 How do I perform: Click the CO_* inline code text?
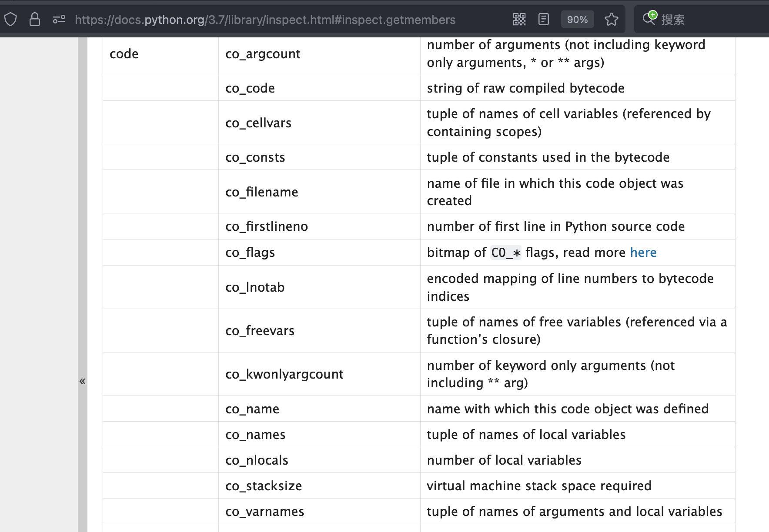point(506,253)
